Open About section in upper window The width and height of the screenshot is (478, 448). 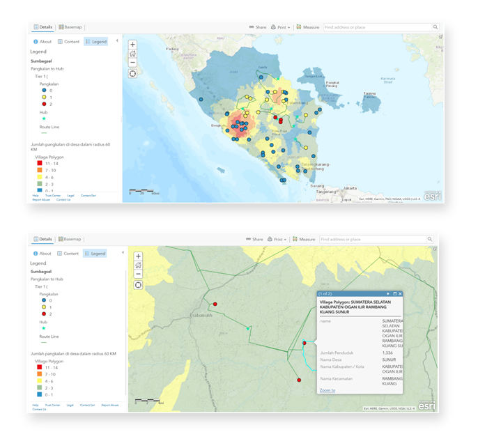(x=43, y=41)
